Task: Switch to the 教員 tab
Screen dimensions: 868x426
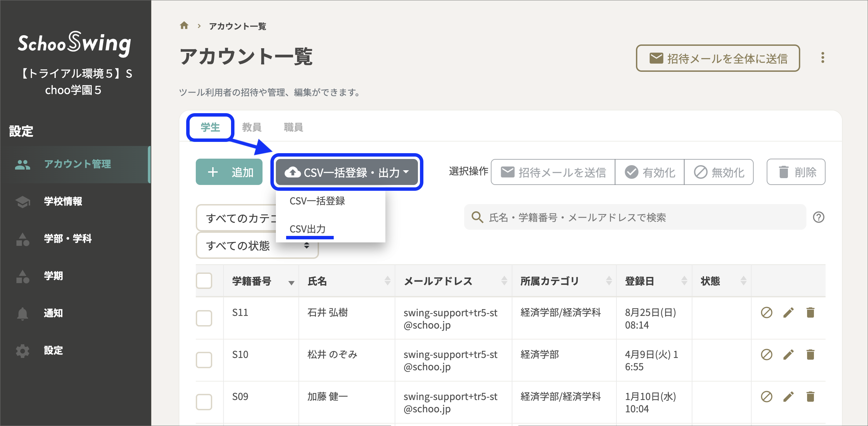Action: [252, 127]
